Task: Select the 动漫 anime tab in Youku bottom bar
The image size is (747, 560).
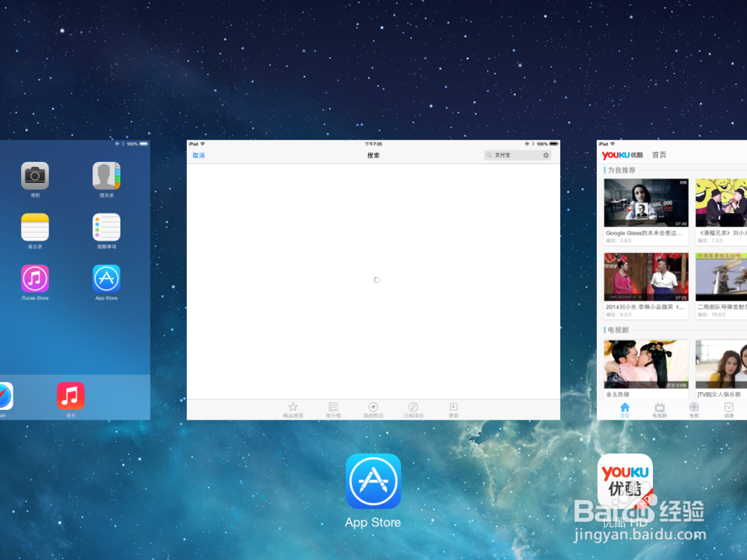Action: click(x=729, y=410)
